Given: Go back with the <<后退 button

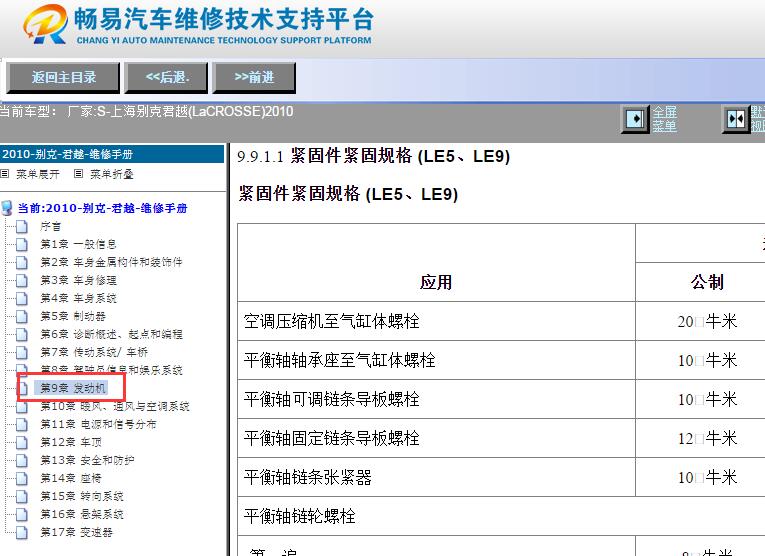Looking at the screenshot, I should click(166, 77).
